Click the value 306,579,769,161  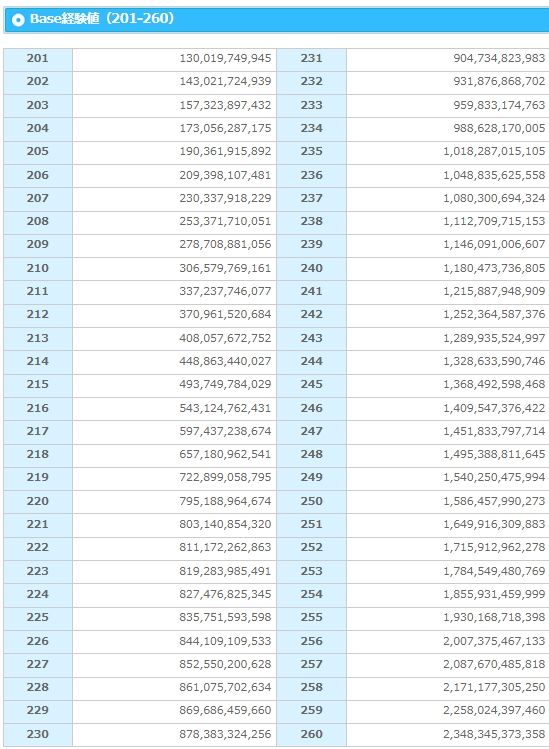point(225,268)
